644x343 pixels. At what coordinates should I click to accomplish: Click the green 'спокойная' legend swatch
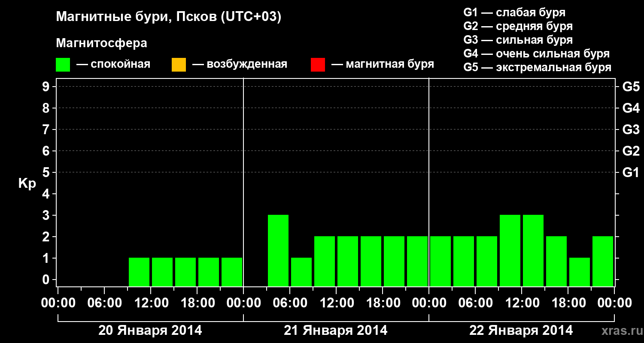tap(63, 65)
